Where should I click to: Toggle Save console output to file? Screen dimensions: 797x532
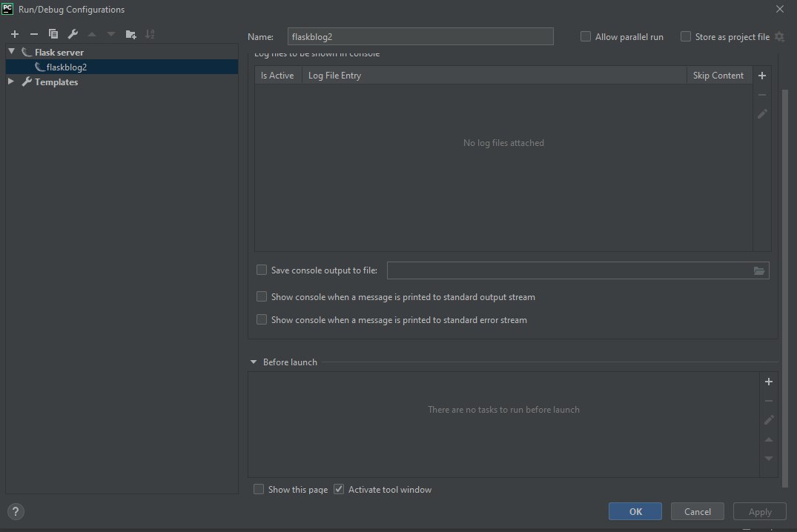coord(261,270)
